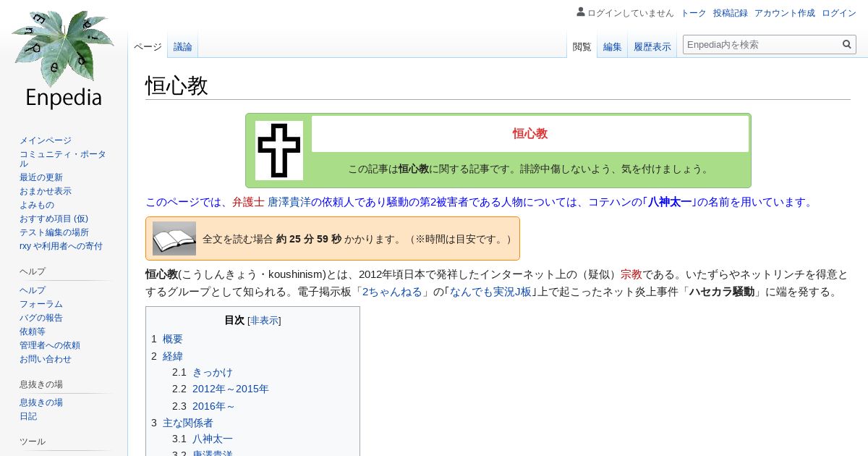Image resolution: width=868 pixels, height=456 pixels.
Task: Open the なんでも実況J板 link
Action: click(x=490, y=292)
